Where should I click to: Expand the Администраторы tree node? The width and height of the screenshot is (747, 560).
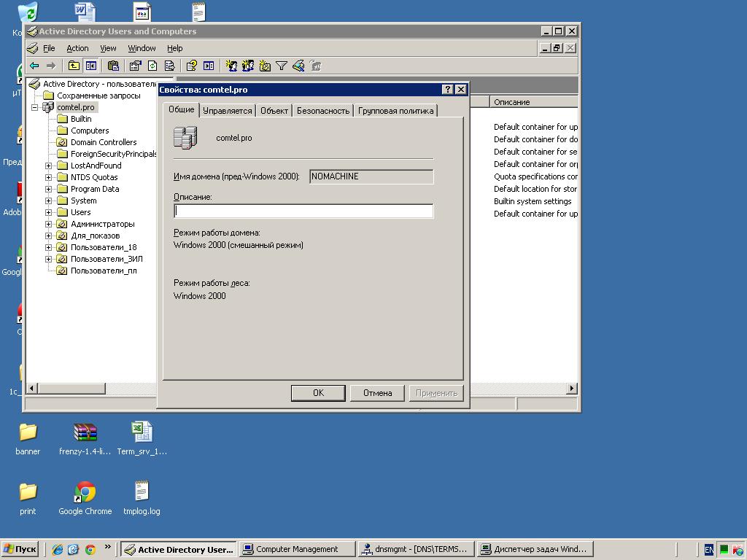coord(49,224)
